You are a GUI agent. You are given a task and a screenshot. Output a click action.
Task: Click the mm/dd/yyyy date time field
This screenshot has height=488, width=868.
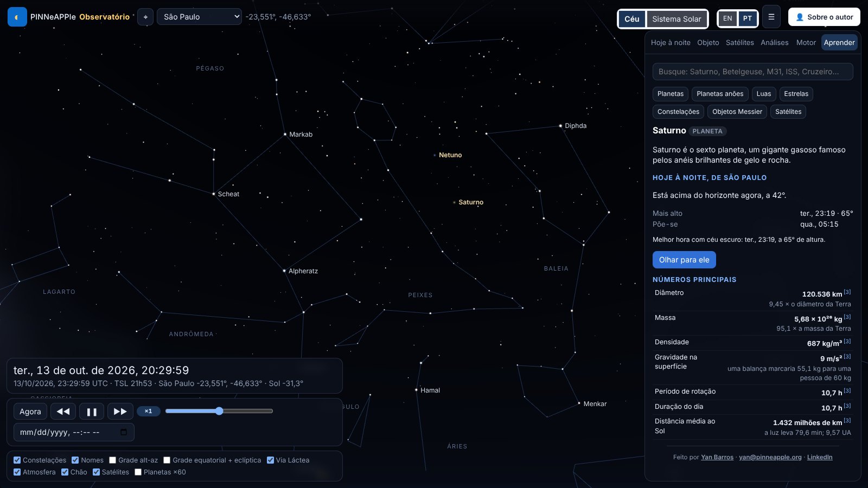point(74,432)
